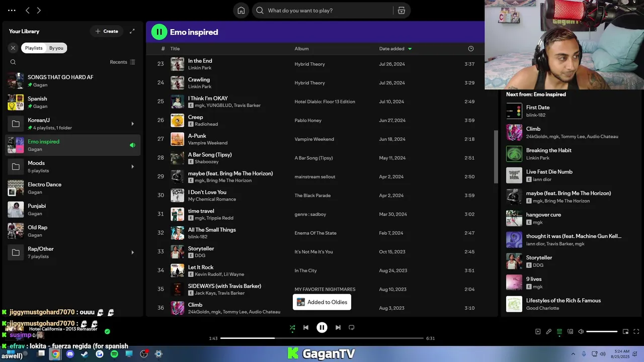Enter full screen mode
Screen dimensions: 644x362
[636, 332]
